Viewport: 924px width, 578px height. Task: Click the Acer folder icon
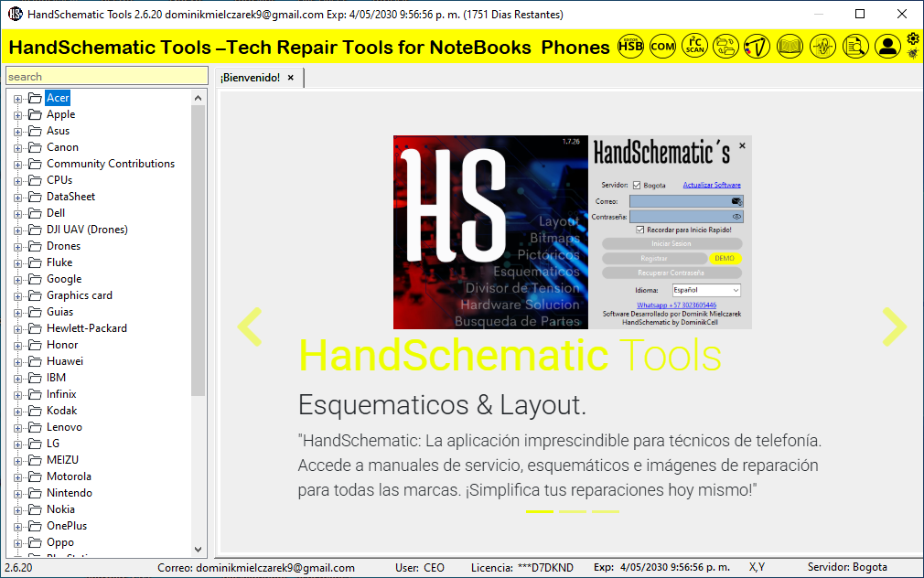[x=36, y=98]
